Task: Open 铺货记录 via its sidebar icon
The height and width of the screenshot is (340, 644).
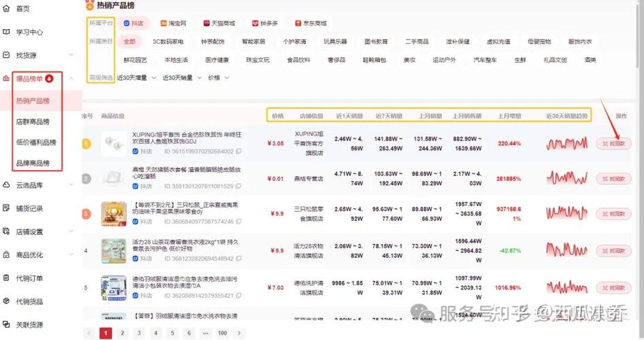Action: tap(6, 208)
